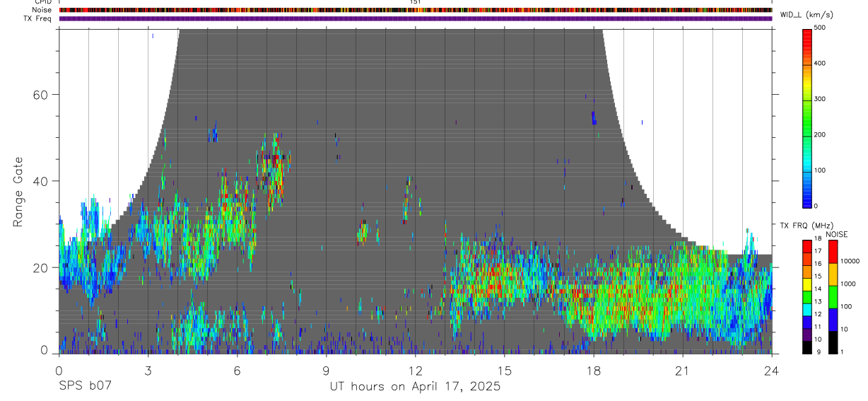Viewport: 868px width, 401px height.
Task: Click the 11 label on TX FRQ legend
Action: click(818, 327)
